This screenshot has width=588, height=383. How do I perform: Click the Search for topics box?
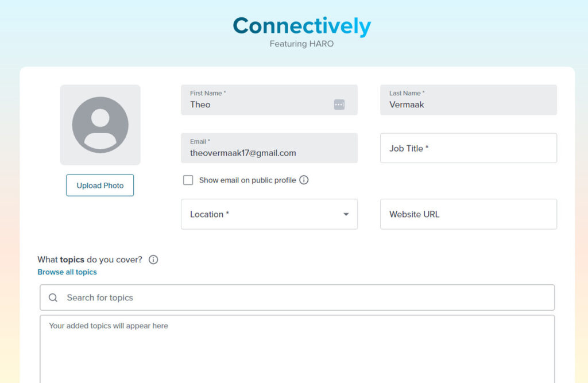tap(297, 297)
